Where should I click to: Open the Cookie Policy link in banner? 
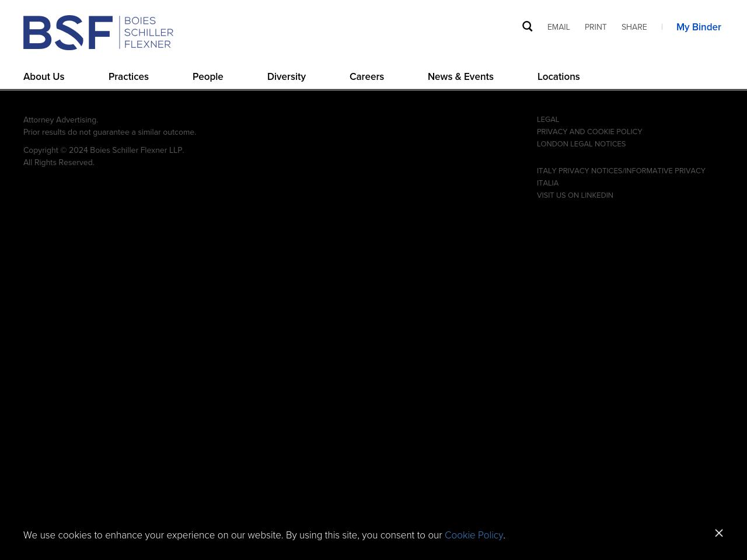(474, 535)
